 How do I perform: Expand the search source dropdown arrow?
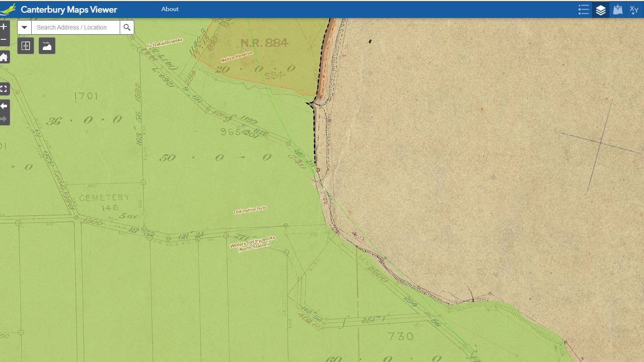(24, 27)
